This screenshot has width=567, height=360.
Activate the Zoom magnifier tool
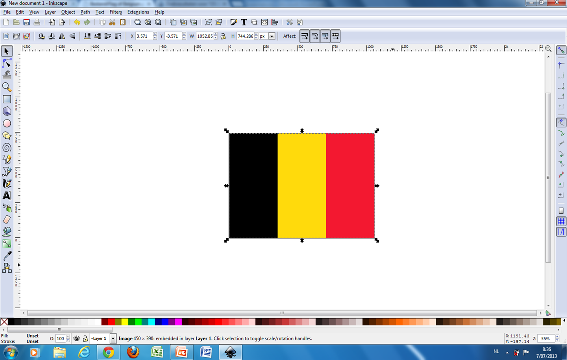(x=7, y=87)
